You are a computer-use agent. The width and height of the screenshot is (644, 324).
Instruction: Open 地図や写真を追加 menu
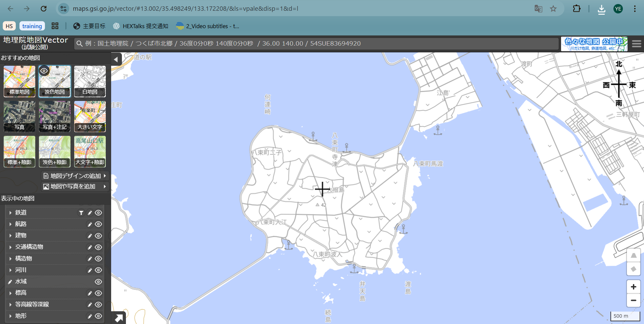[x=75, y=186]
